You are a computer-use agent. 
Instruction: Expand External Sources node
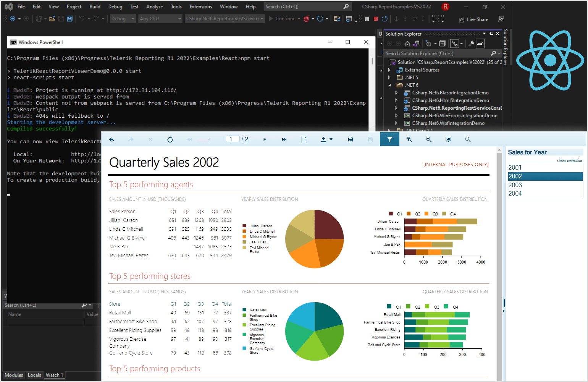(x=389, y=70)
